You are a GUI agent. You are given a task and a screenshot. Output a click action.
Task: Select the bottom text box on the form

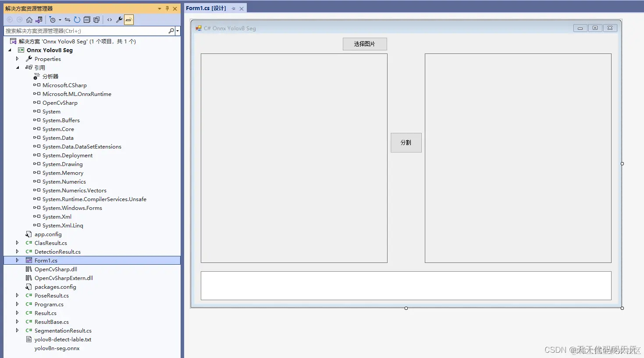coord(406,286)
